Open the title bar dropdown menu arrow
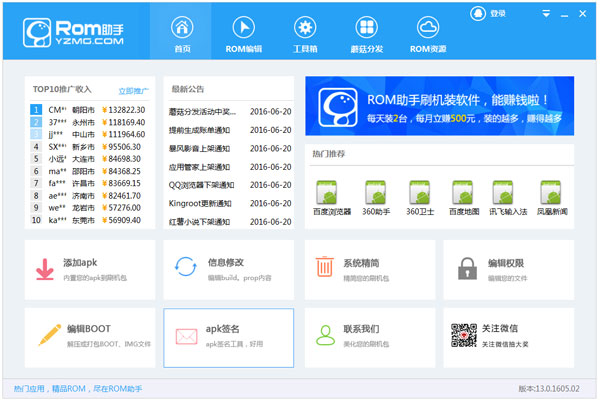 [x=546, y=14]
